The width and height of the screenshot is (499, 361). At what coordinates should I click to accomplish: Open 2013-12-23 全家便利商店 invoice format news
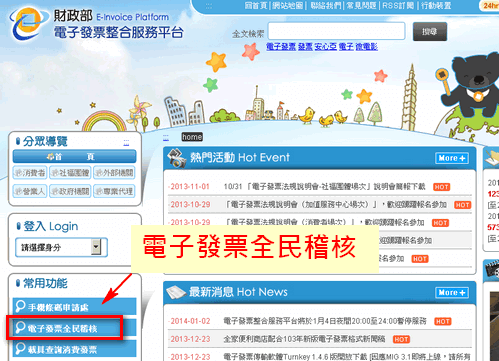point(304,339)
